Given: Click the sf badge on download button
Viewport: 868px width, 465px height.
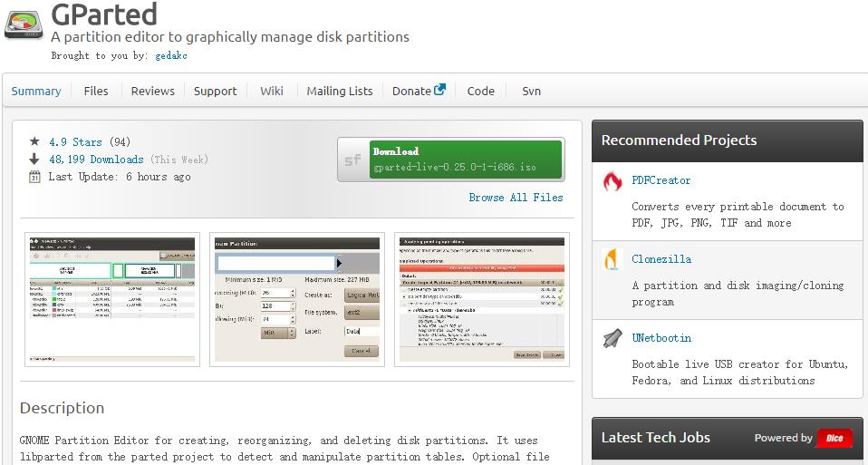Looking at the screenshot, I should point(352,160).
